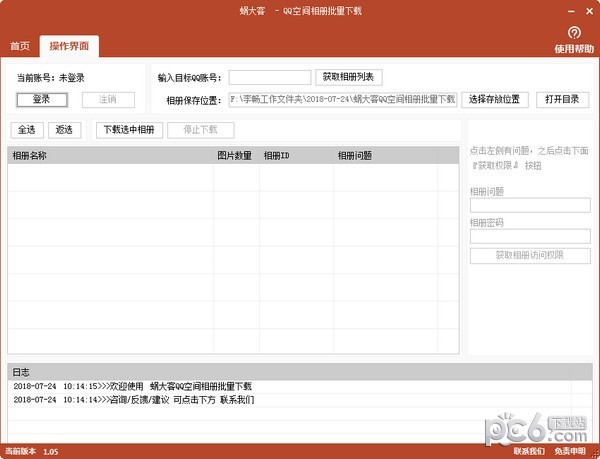Click the 获取相册列表 button
This screenshot has width=600, height=459.
(349, 77)
